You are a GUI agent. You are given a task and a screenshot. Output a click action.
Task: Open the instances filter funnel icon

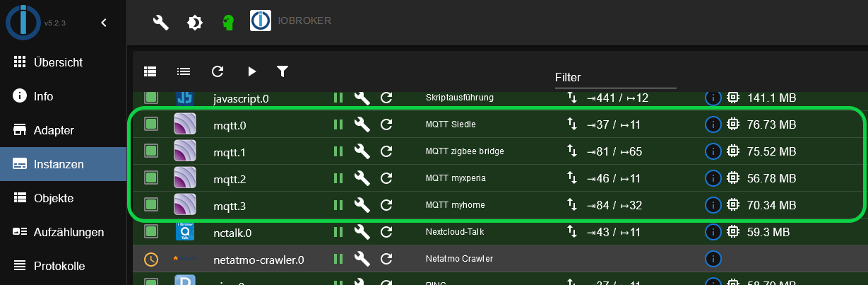click(x=283, y=71)
